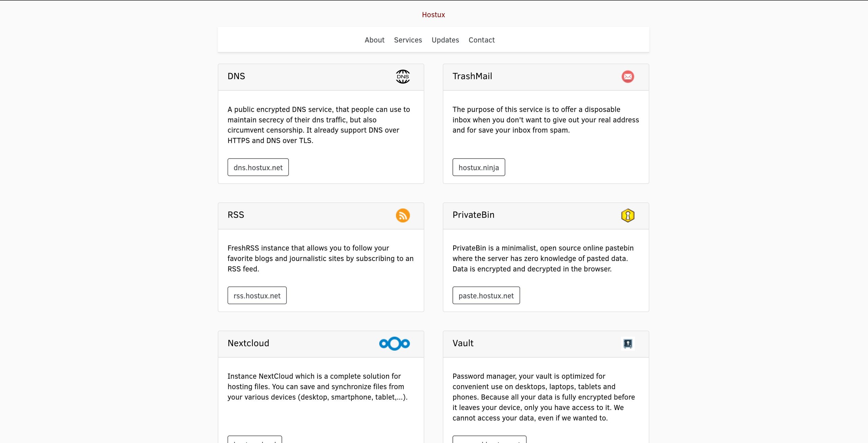Click the Nextcloud card title

click(248, 343)
